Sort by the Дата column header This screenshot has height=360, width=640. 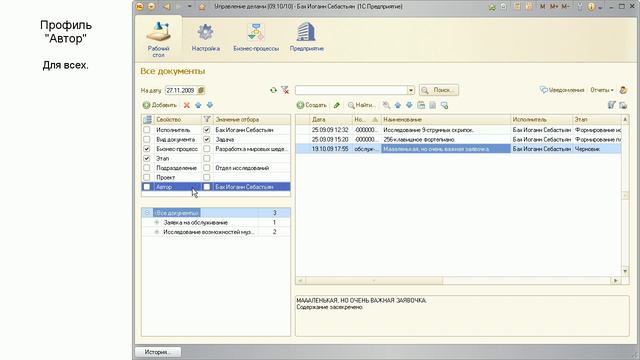click(x=331, y=120)
